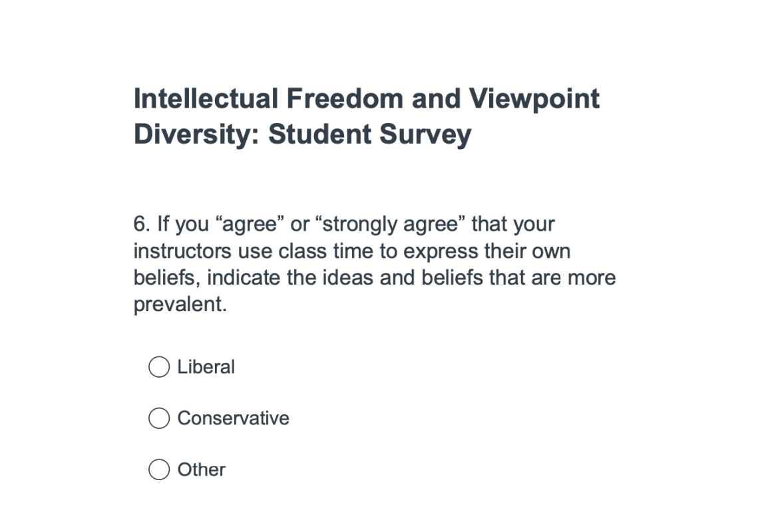Click the "Liberal" option label text
762x532 pixels.
point(206,367)
